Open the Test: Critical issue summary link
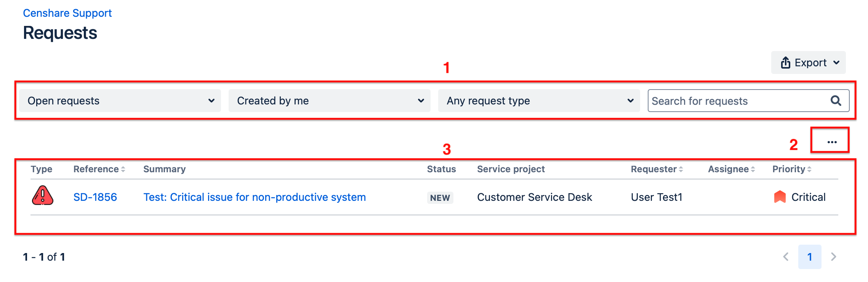Image resolution: width=868 pixels, height=282 pixels. click(x=254, y=197)
